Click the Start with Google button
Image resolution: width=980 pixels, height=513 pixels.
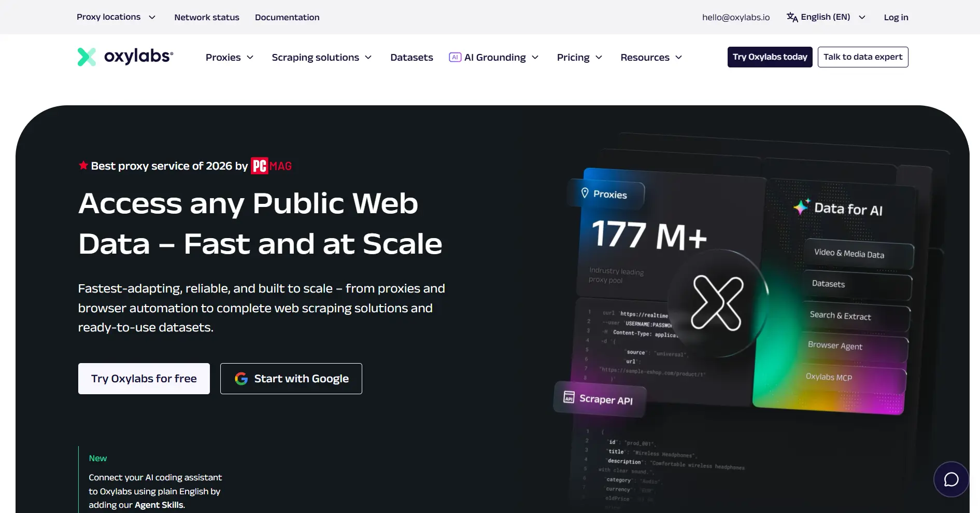tap(291, 379)
